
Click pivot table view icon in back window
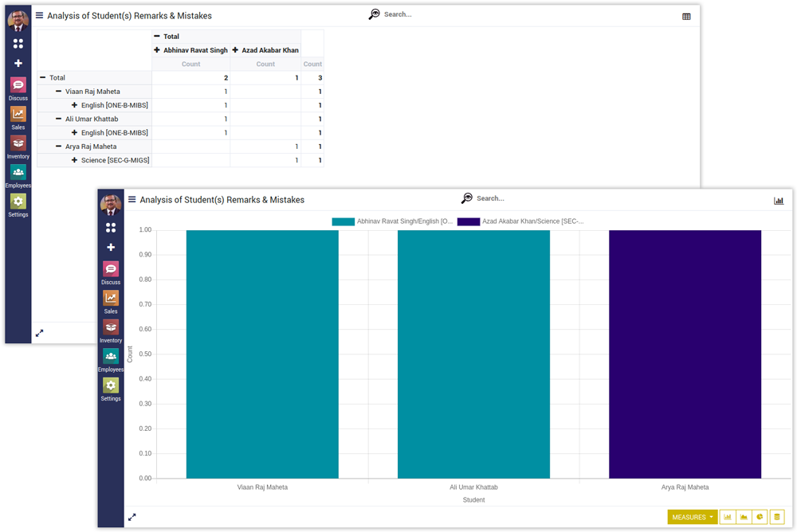[x=686, y=16]
